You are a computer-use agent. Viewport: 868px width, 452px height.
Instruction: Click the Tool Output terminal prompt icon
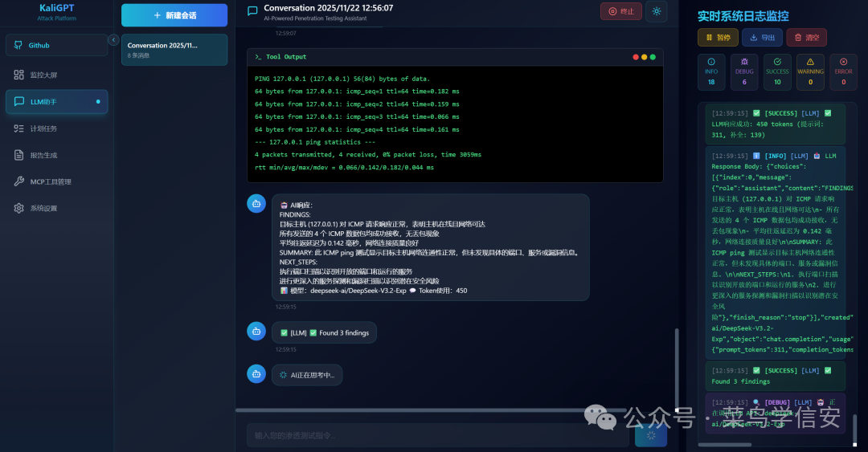point(258,57)
